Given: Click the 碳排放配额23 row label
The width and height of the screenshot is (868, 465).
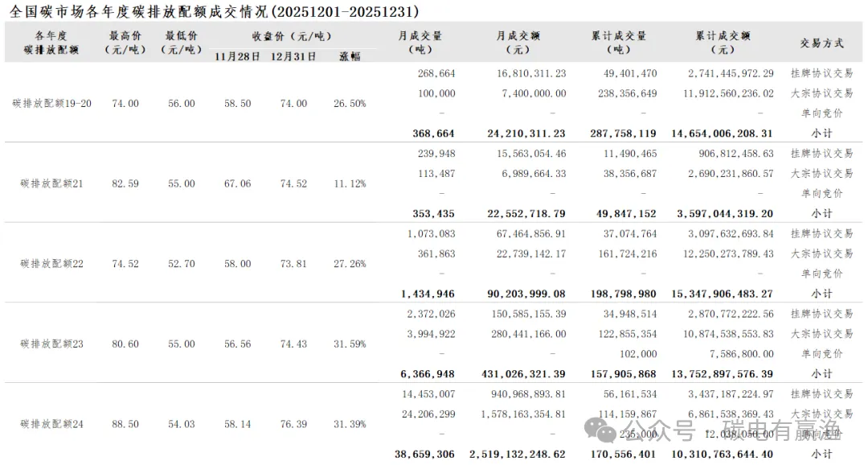Looking at the screenshot, I should [52, 344].
